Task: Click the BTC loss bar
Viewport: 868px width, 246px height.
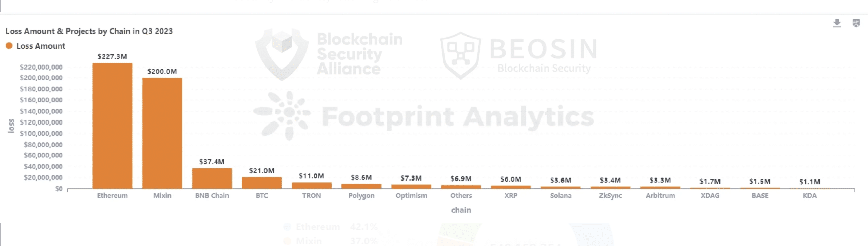Action: 262,183
